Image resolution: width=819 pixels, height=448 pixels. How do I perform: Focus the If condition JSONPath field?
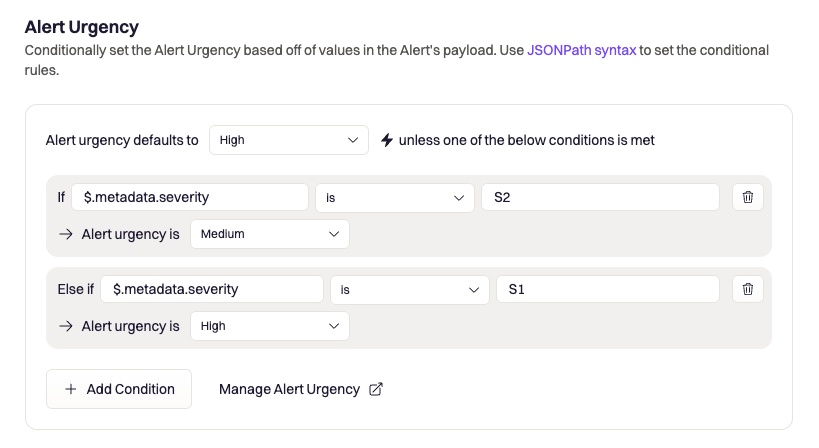[x=190, y=197]
